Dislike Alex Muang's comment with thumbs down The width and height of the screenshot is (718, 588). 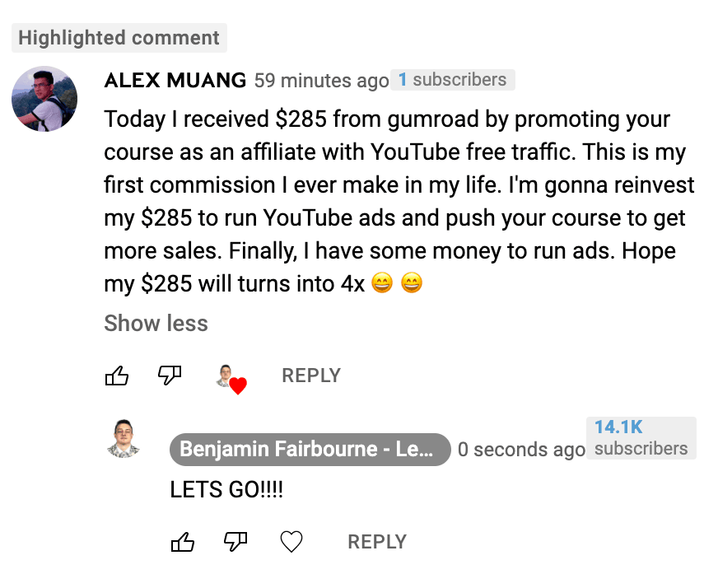pyautogui.click(x=170, y=376)
